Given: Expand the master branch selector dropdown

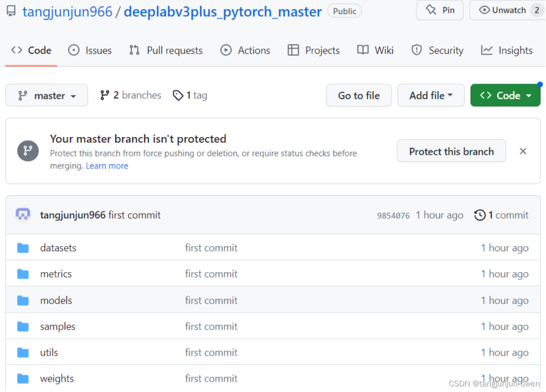Looking at the screenshot, I should point(46,96).
